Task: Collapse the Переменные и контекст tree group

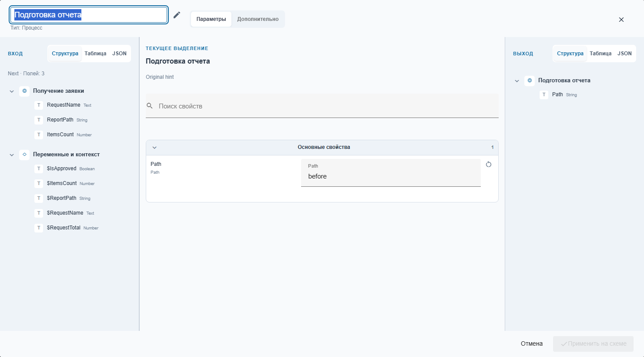Action: coord(12,155)
